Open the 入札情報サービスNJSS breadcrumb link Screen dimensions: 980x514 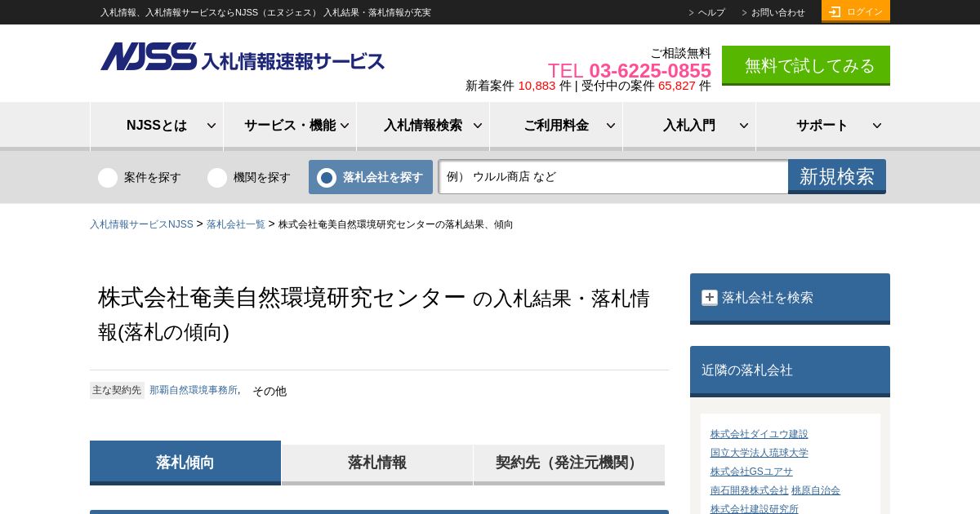[141, 224]
